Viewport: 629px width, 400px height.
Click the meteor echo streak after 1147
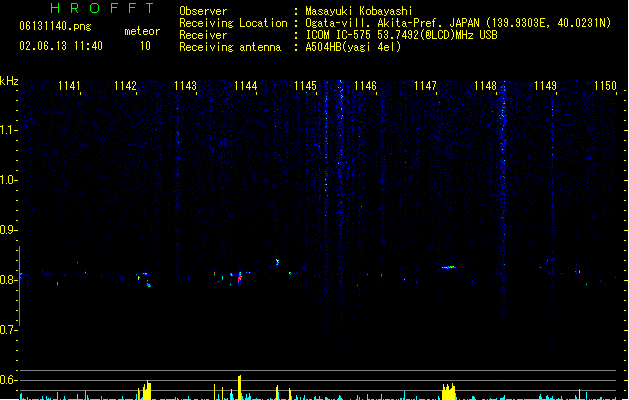click(x=449, y=267)
